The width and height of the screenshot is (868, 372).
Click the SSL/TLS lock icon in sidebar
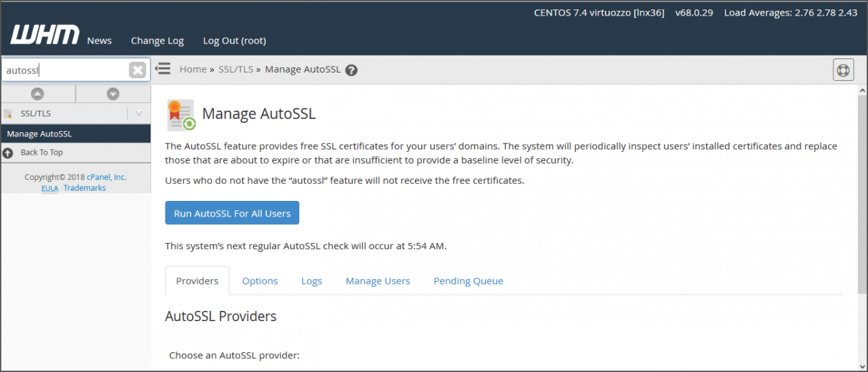8,113
